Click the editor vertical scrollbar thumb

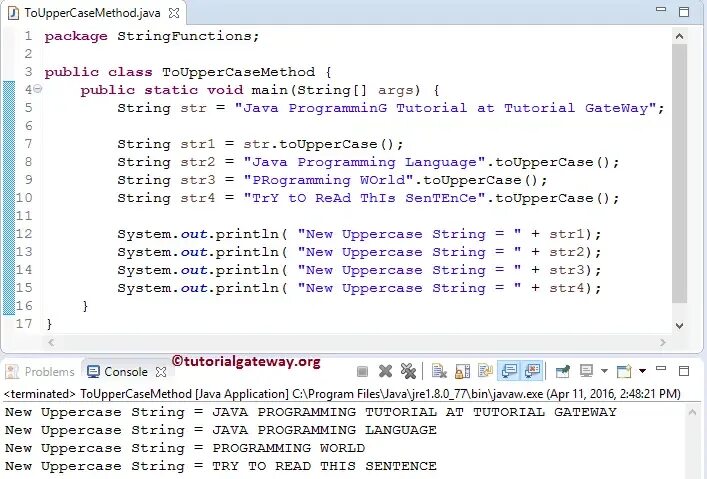click(x=679, y=174)
